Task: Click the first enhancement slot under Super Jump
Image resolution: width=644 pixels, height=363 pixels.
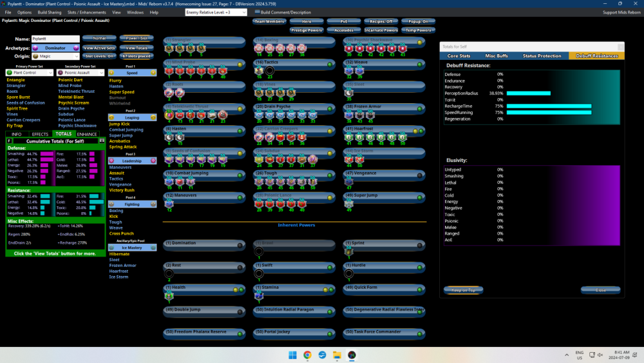Action: pyautogui.click(x=348, y=204)
